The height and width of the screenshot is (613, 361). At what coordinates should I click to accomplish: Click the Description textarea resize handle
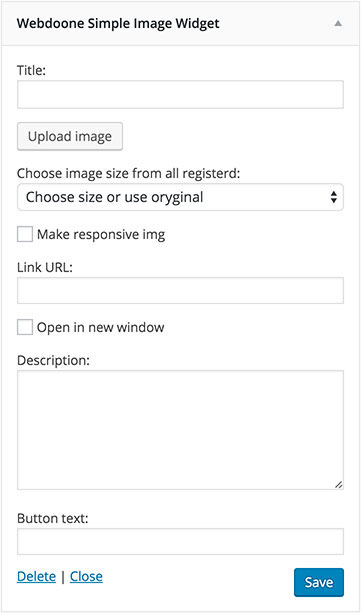339,484
